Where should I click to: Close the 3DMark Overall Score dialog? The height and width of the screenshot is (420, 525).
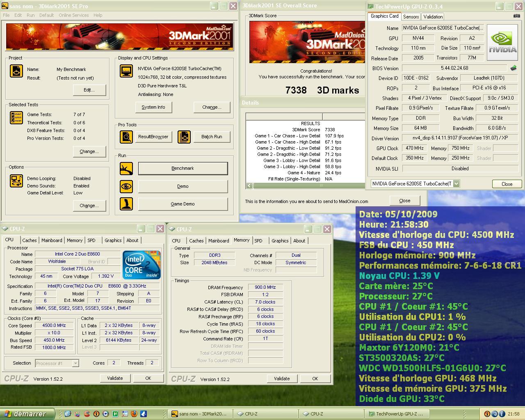click(404, 201)
